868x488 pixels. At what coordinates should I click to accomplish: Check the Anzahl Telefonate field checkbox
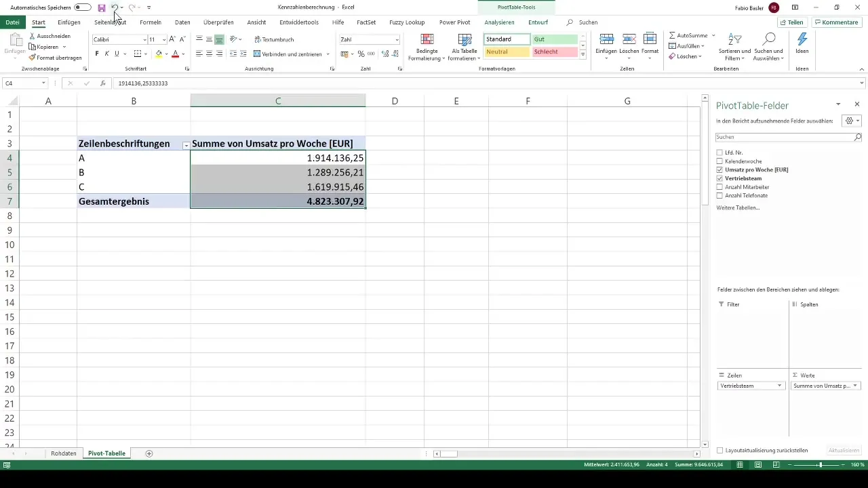(719, 195)
